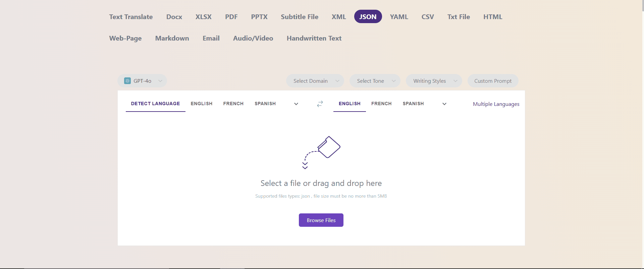644x269 pixels.
Task: Open the Multiple Languages link
Action: [496, 104]
